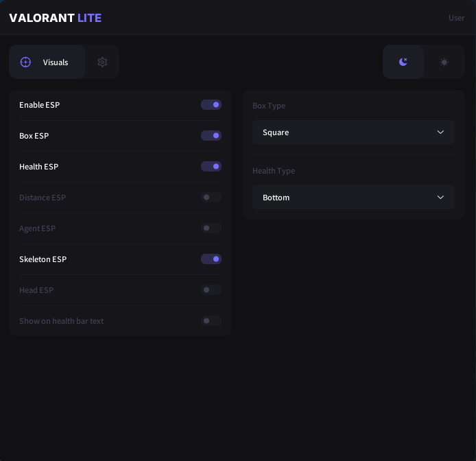
Task: Toggle Health ESP off
Action: coord(211,167)
